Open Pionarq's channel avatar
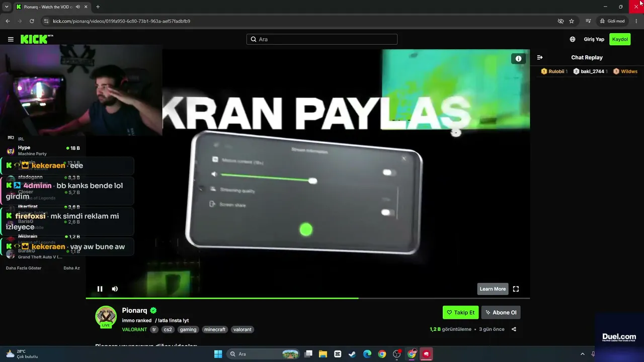 pyautogui.click(x=106, y=317)
